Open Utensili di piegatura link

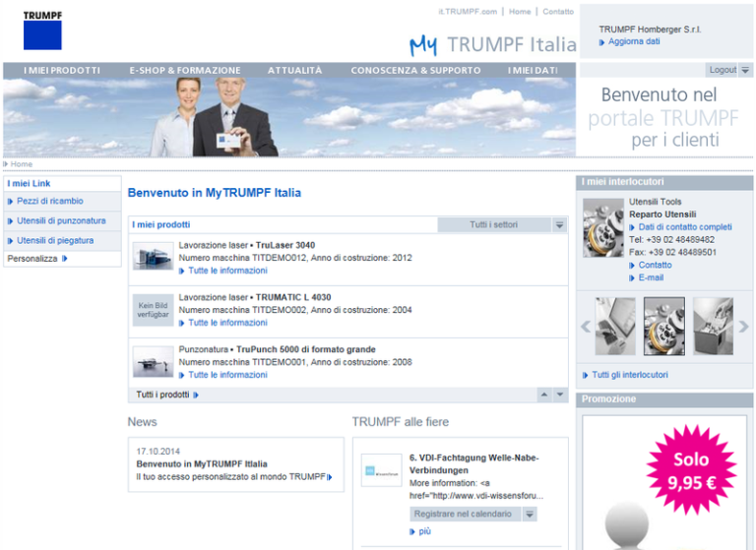point(55,240)
